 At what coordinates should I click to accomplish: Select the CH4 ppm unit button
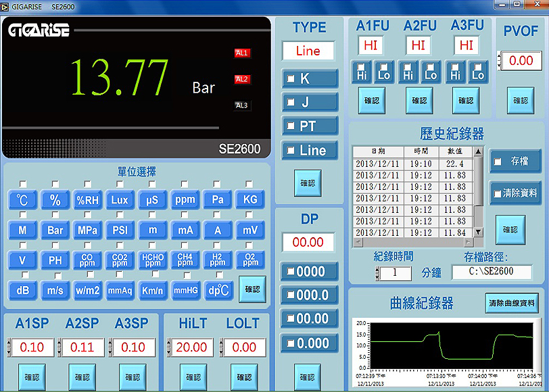(185, 260)
